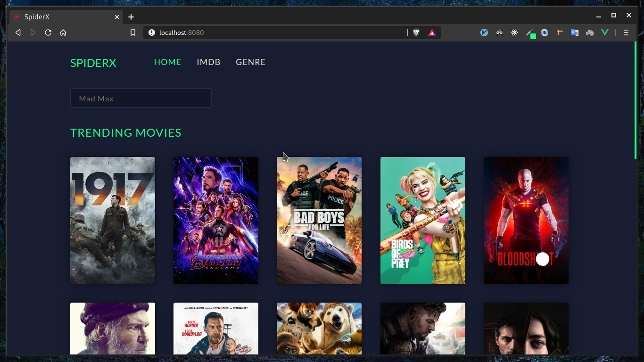Open the Birds of Prey poster
Viewport: 644px width, 362px height.
click(x=423, y=221)
